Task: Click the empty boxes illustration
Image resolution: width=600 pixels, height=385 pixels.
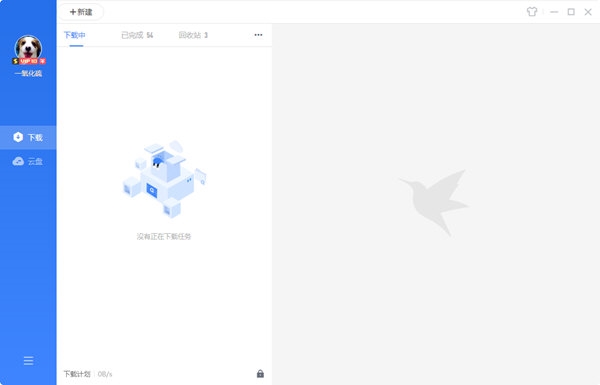Action: [165, 179]
